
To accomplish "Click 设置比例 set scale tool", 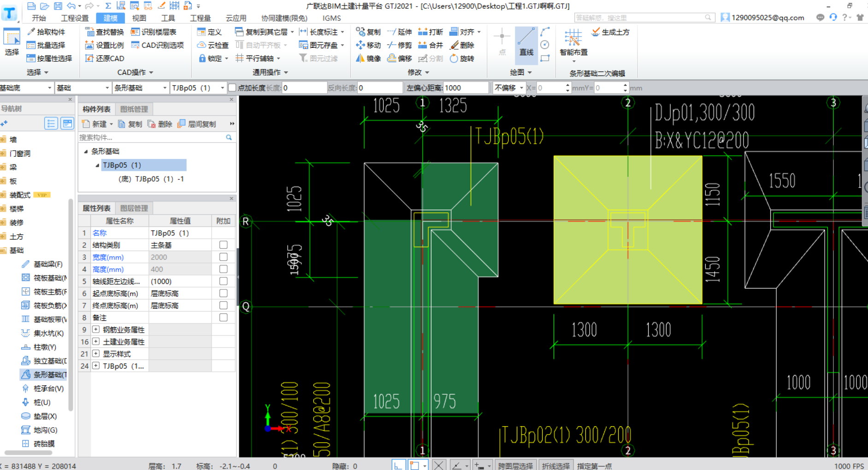I will pyautogui.click(x=105, y=45).
